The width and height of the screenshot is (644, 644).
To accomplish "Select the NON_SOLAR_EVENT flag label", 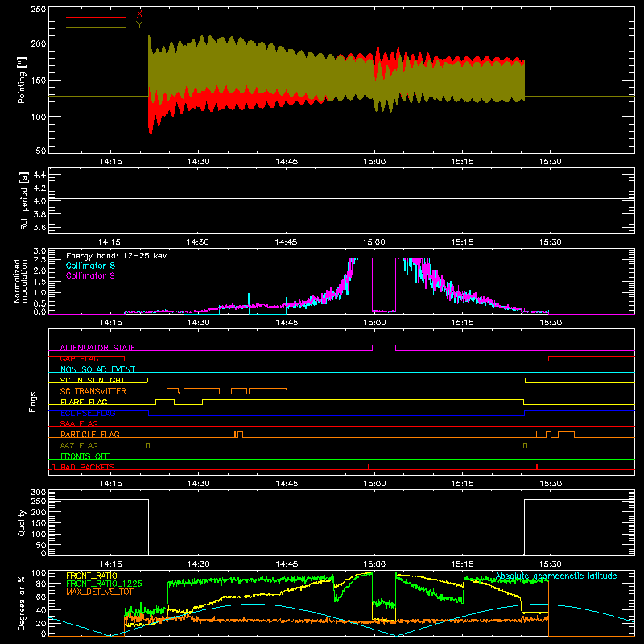I will [97, 369].
